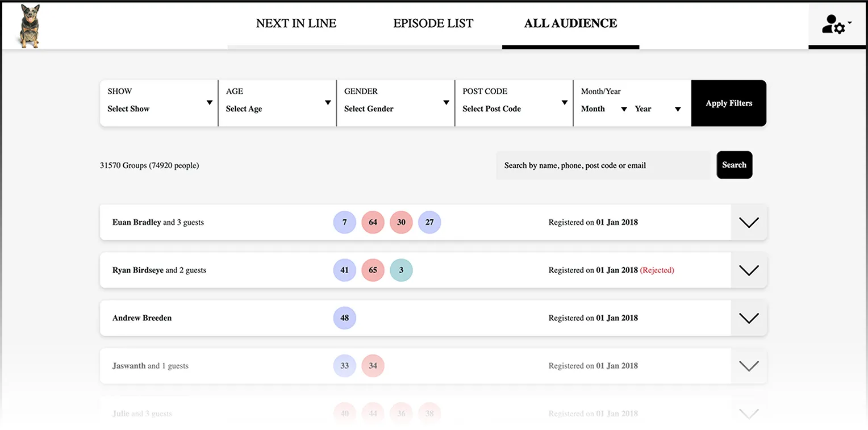Click Andrew Breeden's 48 age badge
The height and width of the screenshot is (430, 868).
point(344,318)
